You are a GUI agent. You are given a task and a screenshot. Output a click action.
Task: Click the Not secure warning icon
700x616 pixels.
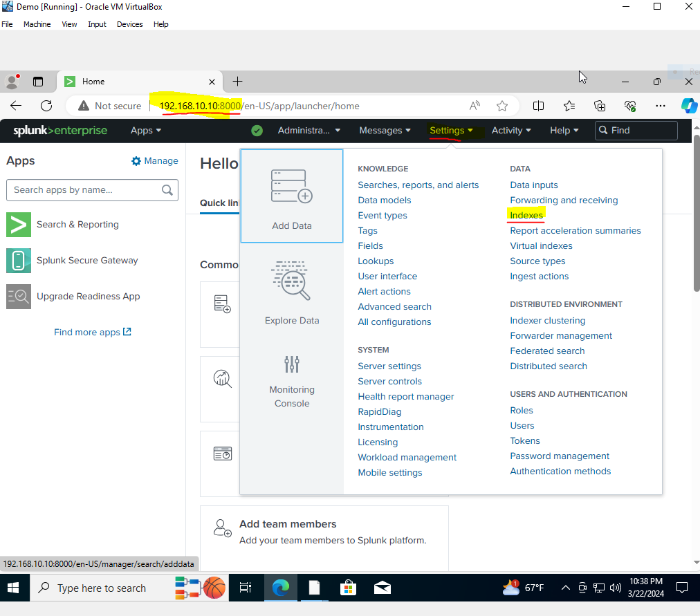pyautogui.click(x=84, y=106)
